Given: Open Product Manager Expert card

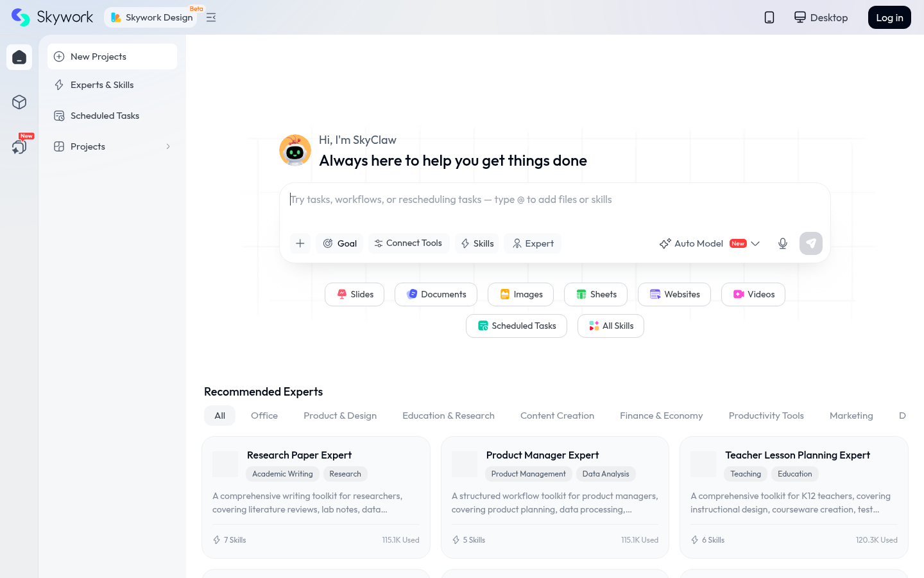Looking at the screenshot, I should (x=555, y=497).
